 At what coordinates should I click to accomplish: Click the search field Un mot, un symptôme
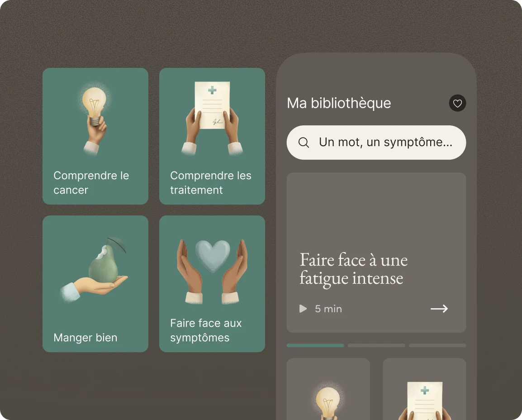(376, 143)
